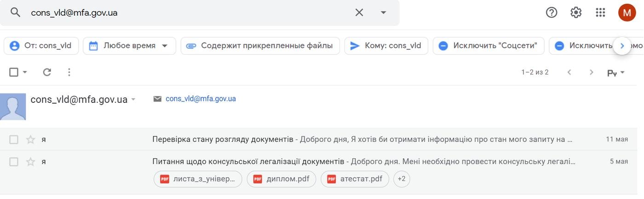Open input language selector dropdown
Viewport: 644px width, 199px height.
(616, 73)
